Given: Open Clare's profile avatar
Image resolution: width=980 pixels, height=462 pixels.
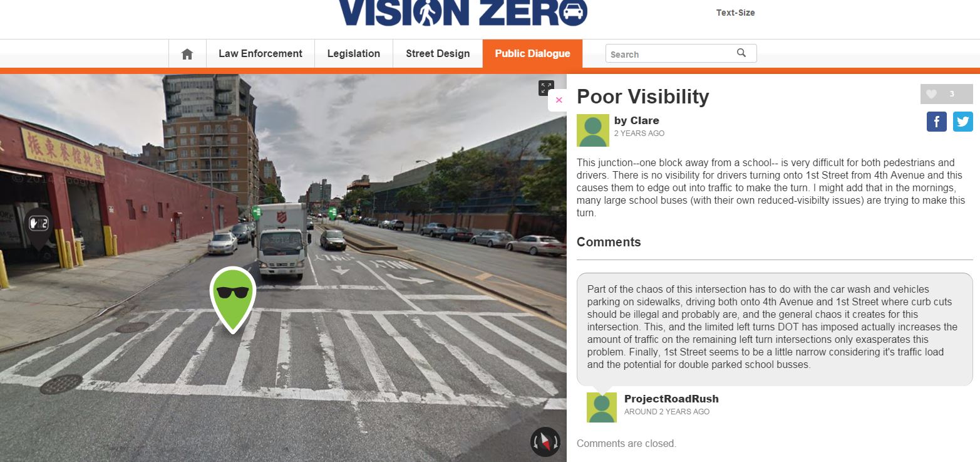Looking at the screenshot, I should coord(592,130).
